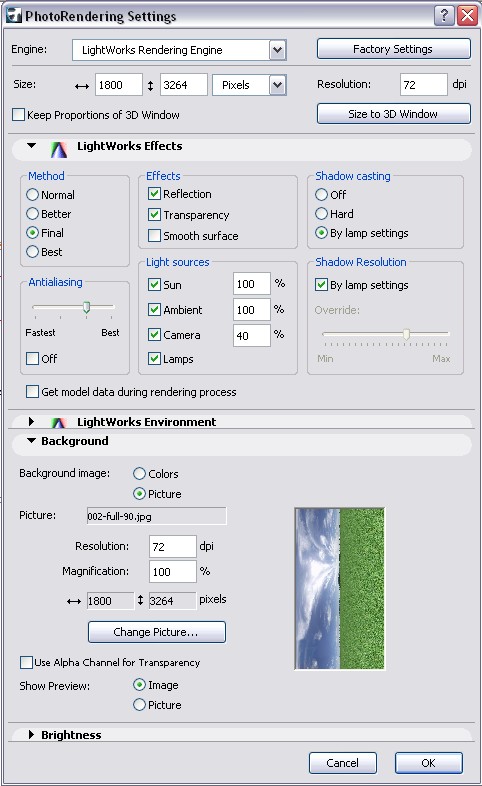Click the Camera percentage input field

[x=252, y=335]
